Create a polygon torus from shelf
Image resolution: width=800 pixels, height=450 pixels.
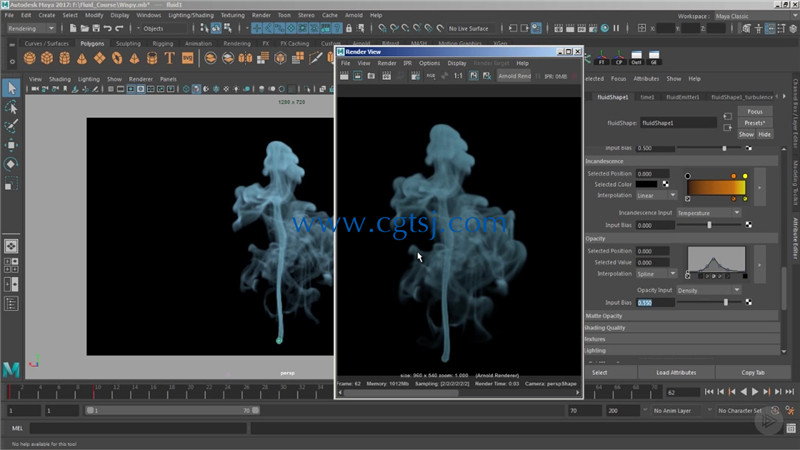pos(117,58)
